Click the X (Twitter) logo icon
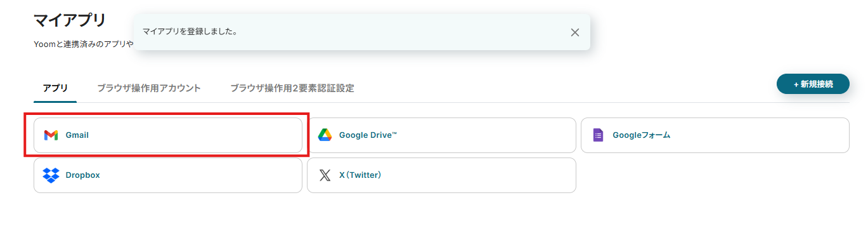Screen dimensions: 868x235 pyautogui.click(x=325, y=175)
